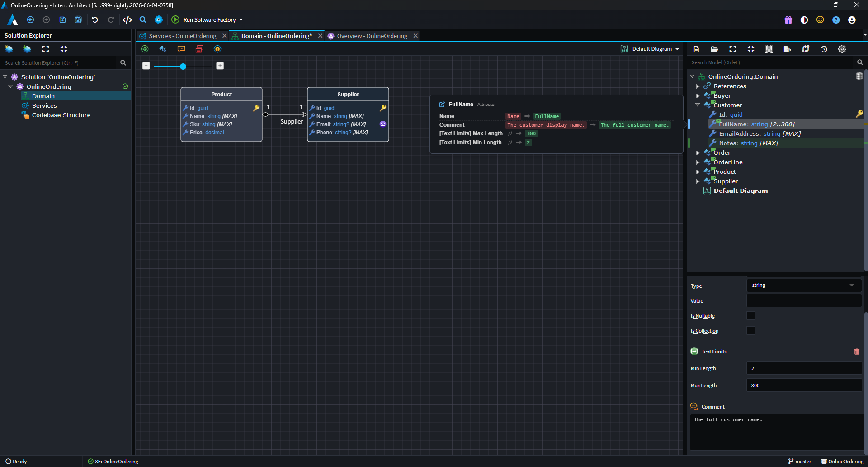
Task: Toggle the light/dark theme icon
Action: point(804,20)
